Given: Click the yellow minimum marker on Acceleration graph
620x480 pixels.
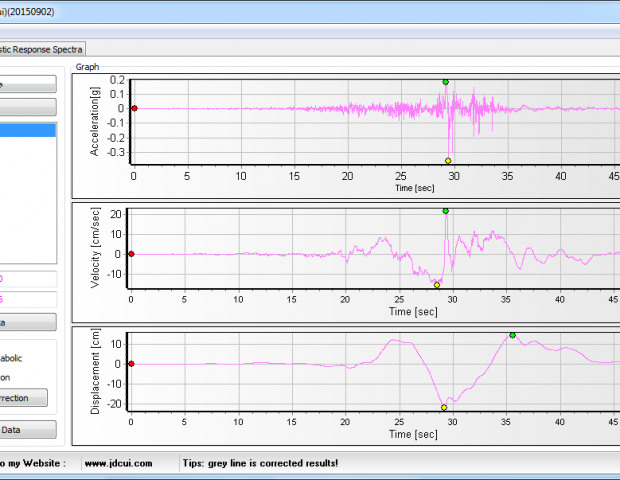Looking at the screenshot, I should click(x=448, y=160).
